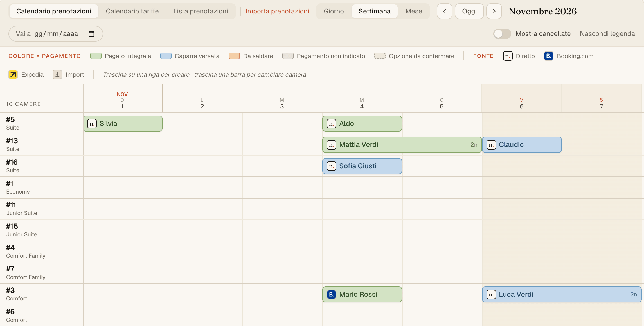Click the Booking.com icon on Mario Rossi's booking

pyautogui.click(x=332, y=295)
